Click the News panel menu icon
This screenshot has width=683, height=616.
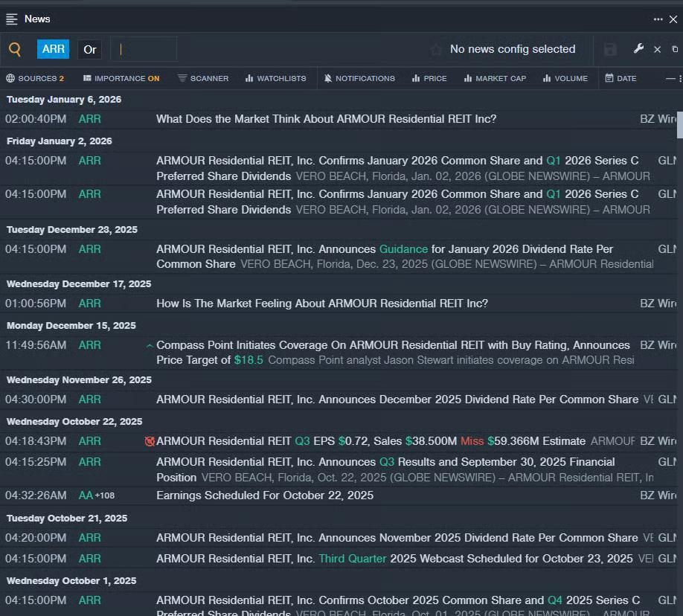(x=12, y=19)
